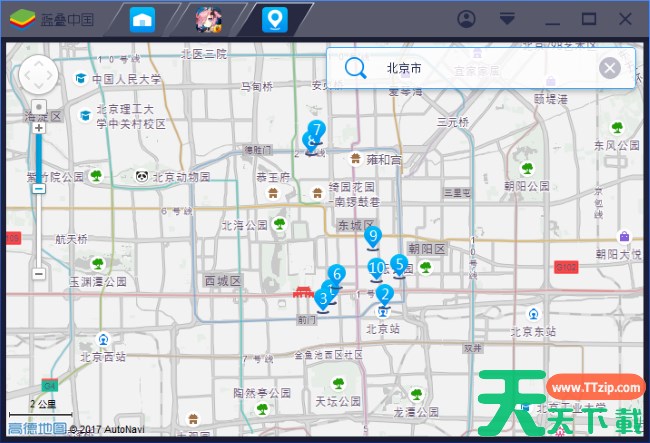Click the 北医三院 map label

pyautogui.click(x=204, y=54)
